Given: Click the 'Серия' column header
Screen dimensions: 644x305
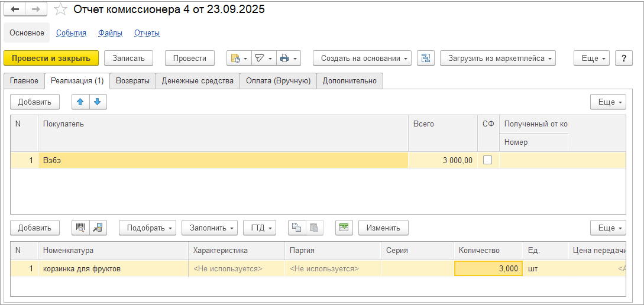Looking at the screenshot, I should pyautogui.click(x=418, y=251).
